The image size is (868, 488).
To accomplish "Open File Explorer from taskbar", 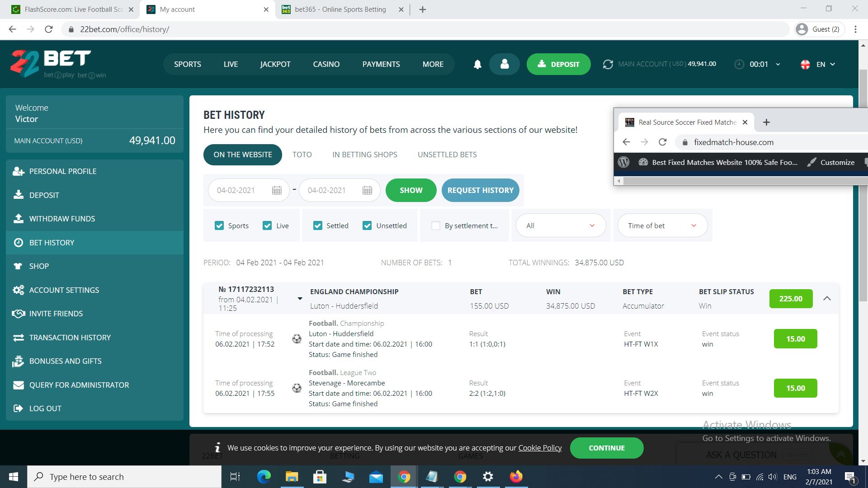I will point(292,477).
